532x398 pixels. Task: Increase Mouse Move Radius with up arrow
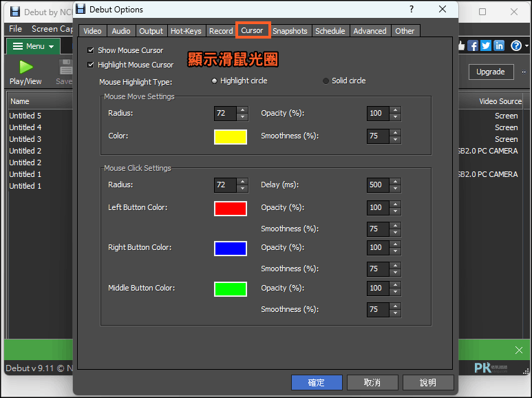pos(242,110)
